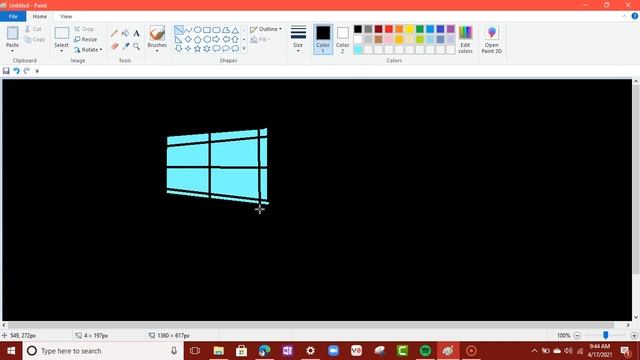Open Paint Help icon
The width and height of the screenshot is (640, 360).
pyautogui.click(x=635, y=16)
